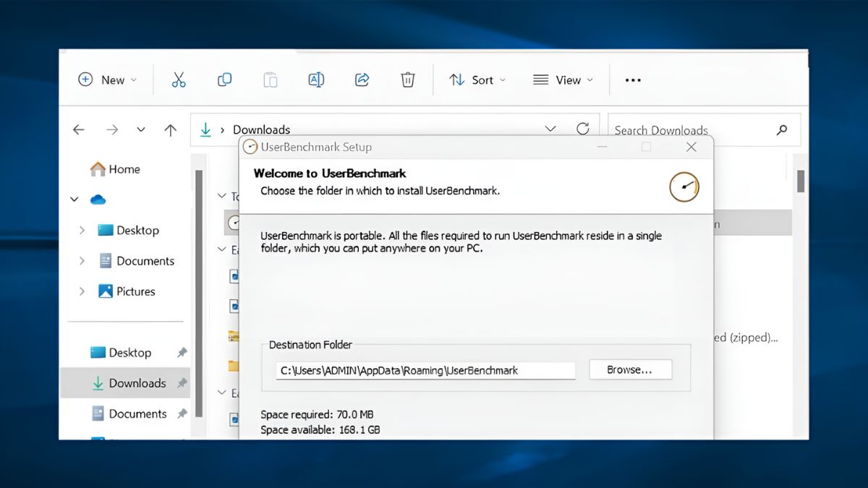Click the Share icon in toolbar
868x488 pixels.
[362, 80]
